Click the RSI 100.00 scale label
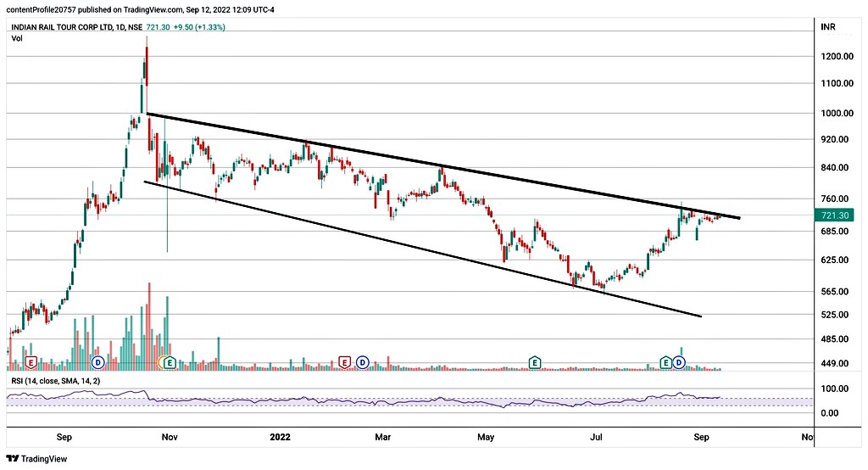The height and width of the screenshot is (470, 868). tap(835, 389)
